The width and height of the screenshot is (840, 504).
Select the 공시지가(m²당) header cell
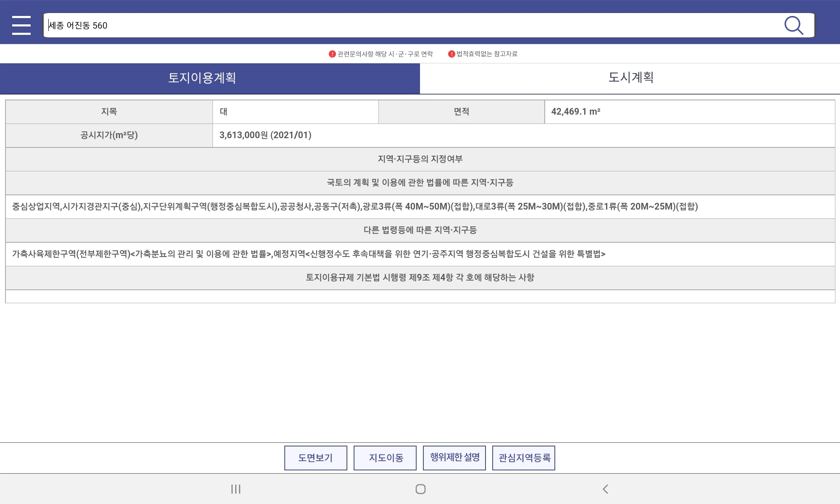coord(109,135)
